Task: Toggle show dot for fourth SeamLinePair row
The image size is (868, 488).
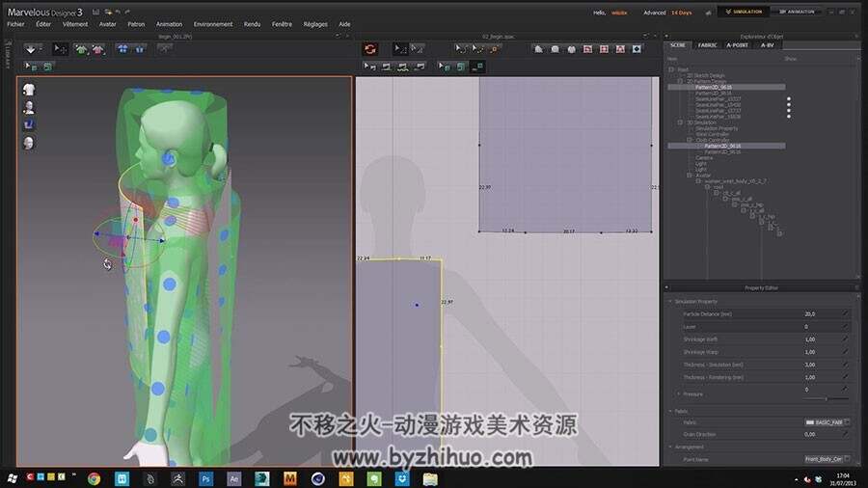Action: [x=789, y=117]
